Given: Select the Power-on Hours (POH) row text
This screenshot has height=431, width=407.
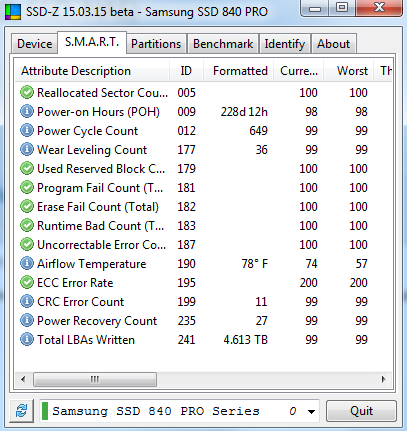Looking at the screenshot, I should [x=98, y=112].
